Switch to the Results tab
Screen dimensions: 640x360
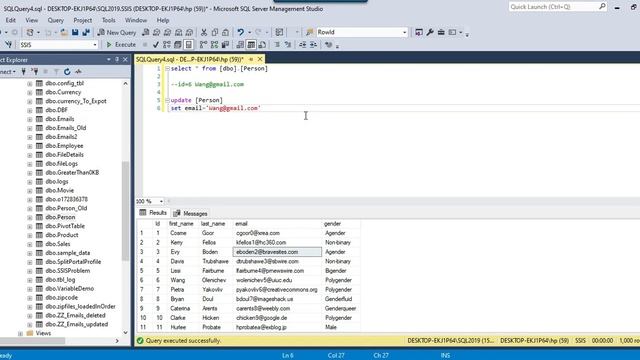(153, 213)
